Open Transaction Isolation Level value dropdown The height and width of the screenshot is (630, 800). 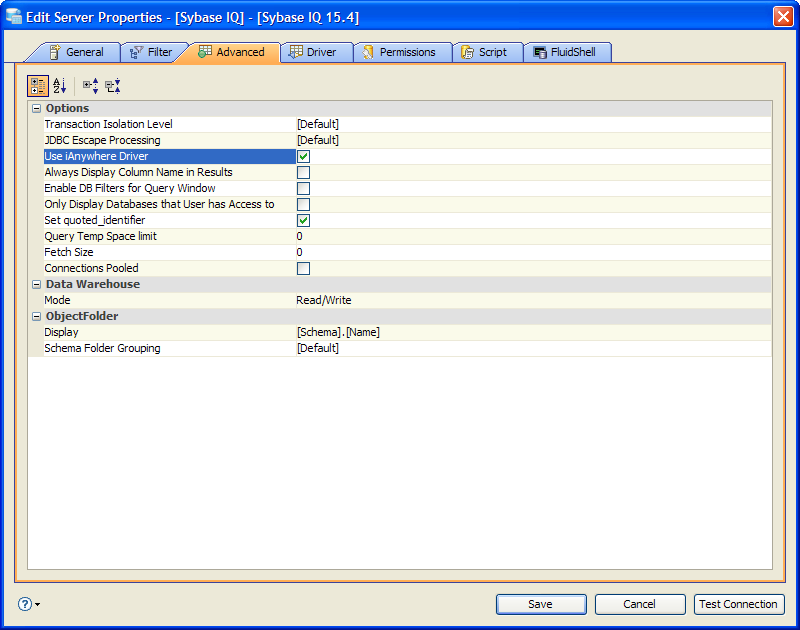tap(534, 124)
